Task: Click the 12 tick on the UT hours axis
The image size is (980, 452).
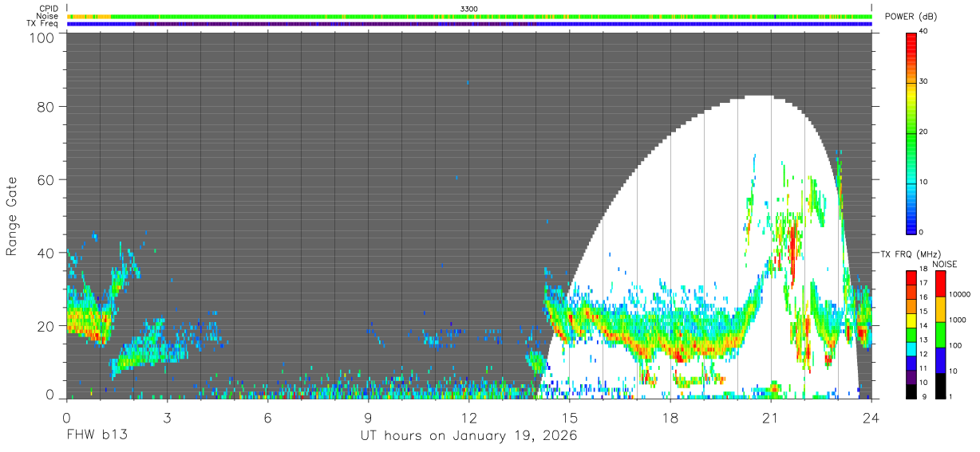Action: (469, 417)
